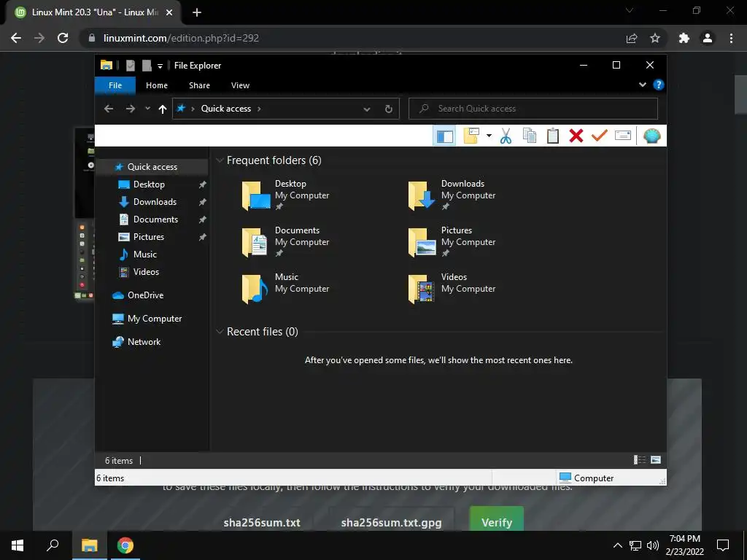Screen dimensions: 747x560
Task: Go up one folder level
Action: point(163,109)
